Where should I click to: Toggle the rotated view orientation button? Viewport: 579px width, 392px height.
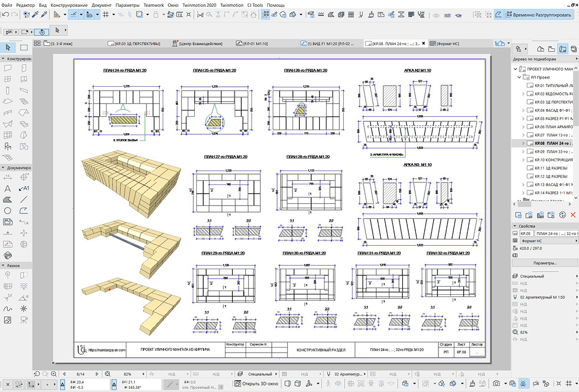[42, 32]
